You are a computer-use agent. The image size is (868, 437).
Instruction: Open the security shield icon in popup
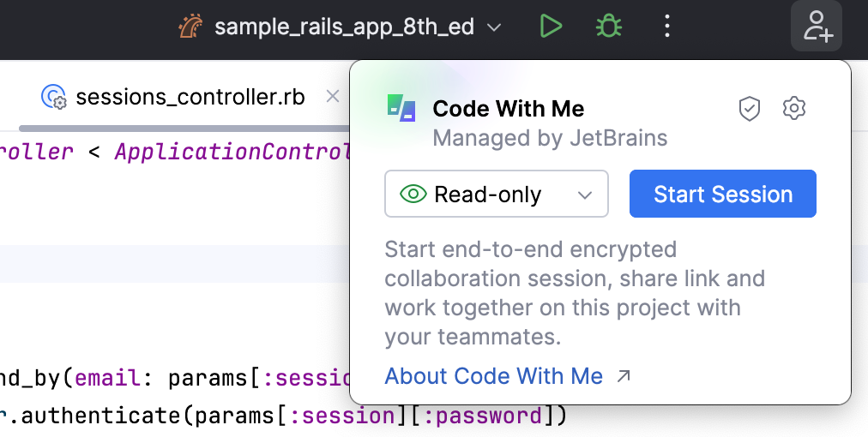[750, 109]
